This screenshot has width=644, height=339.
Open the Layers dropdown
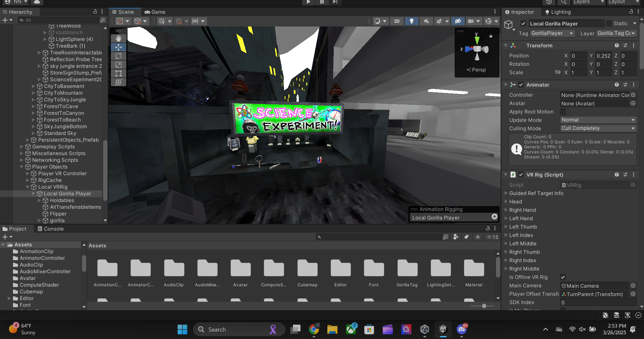pyautogui.click(x=588, y=2)
